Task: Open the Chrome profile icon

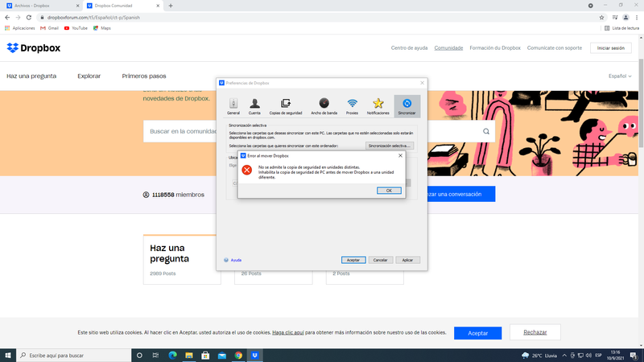Action: click(626, 18)
